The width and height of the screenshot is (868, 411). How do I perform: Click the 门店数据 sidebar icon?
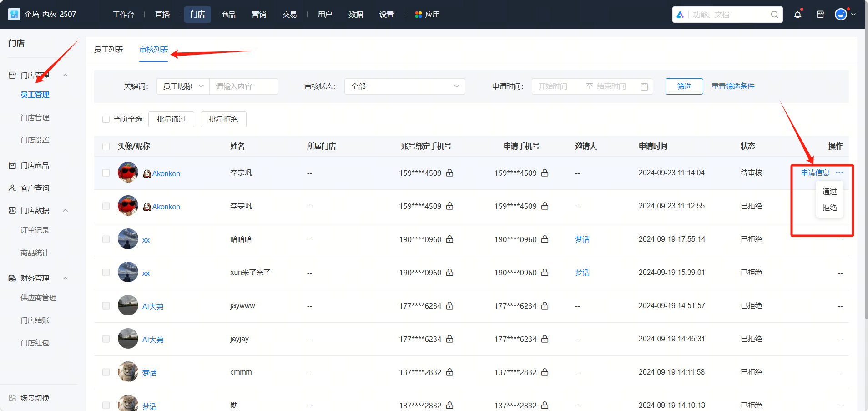coord(12,210)
